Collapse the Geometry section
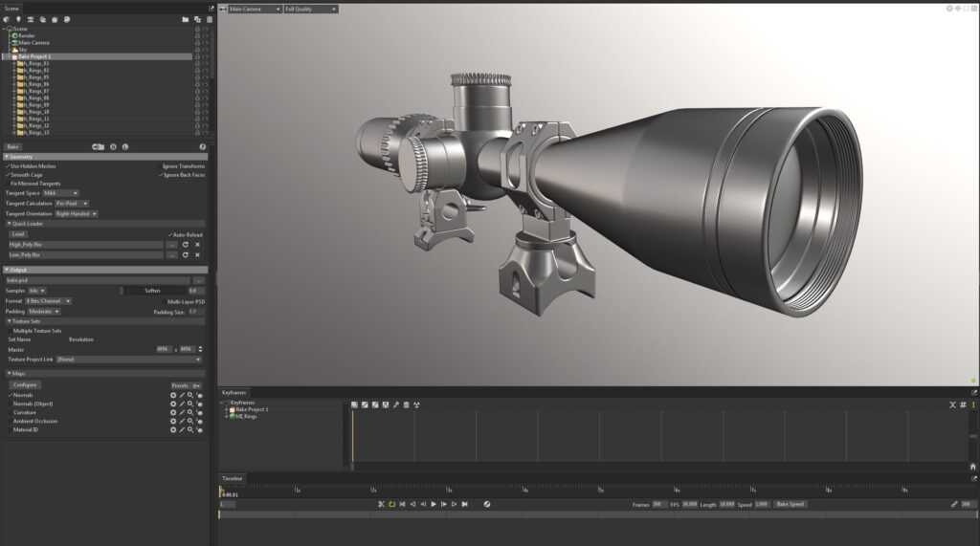The height and width of the screenshot is (546, 980). point(7,157)
